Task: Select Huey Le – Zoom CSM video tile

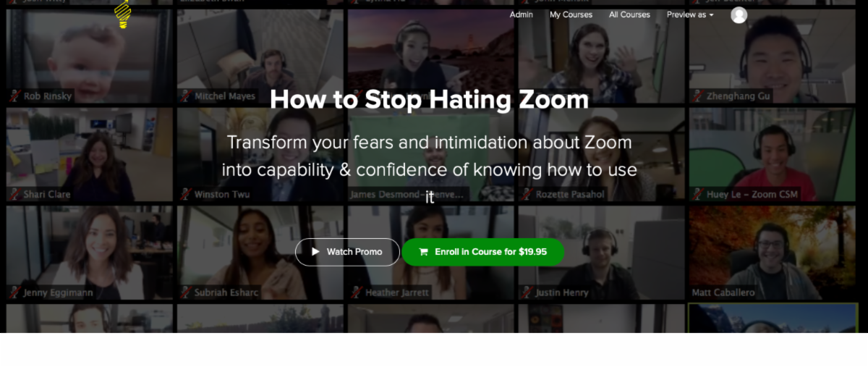Action: (x=773, y=155)
